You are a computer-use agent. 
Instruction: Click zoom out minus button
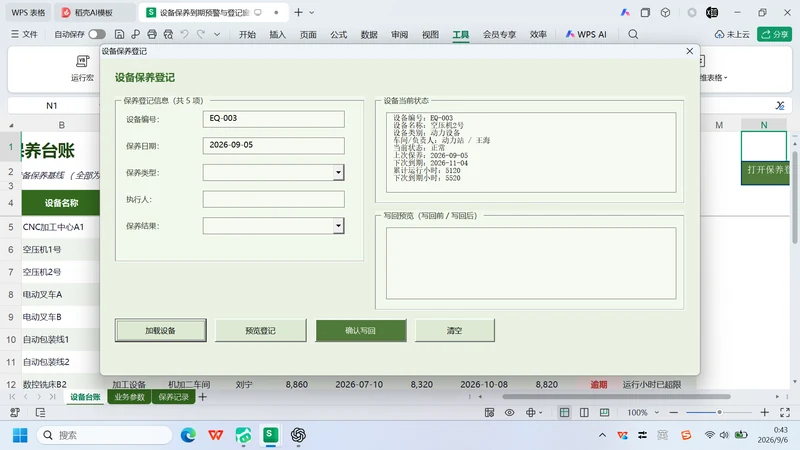tap(674, 412)
